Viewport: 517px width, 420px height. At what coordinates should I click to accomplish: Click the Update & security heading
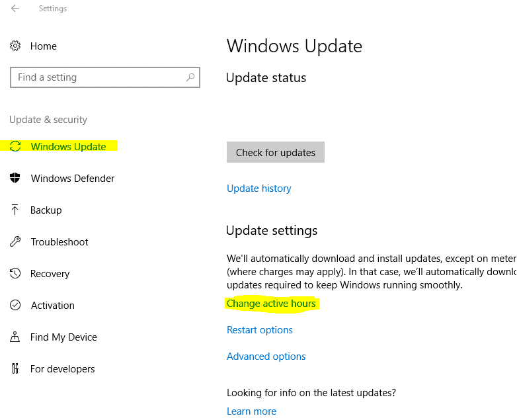pos(48,120)
